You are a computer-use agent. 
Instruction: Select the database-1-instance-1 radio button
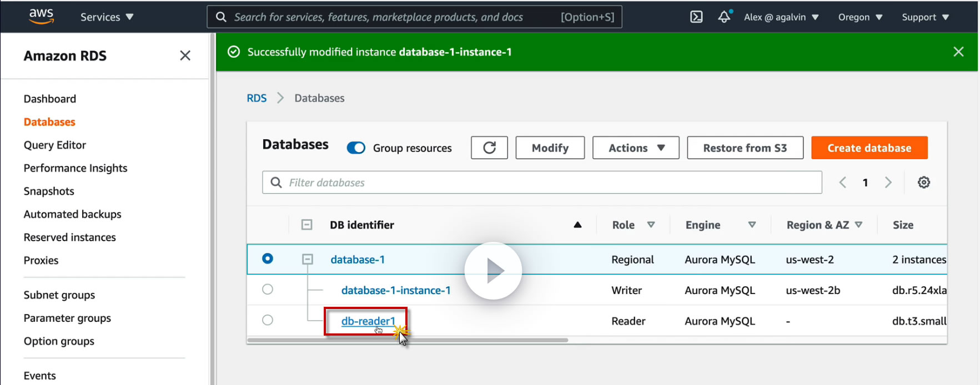tap(268, 289)
